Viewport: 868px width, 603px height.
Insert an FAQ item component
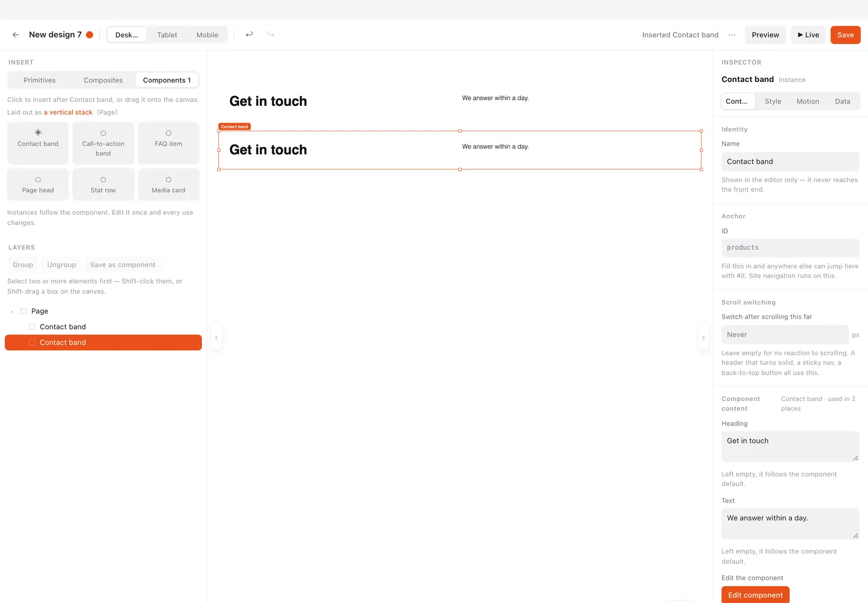169,143
